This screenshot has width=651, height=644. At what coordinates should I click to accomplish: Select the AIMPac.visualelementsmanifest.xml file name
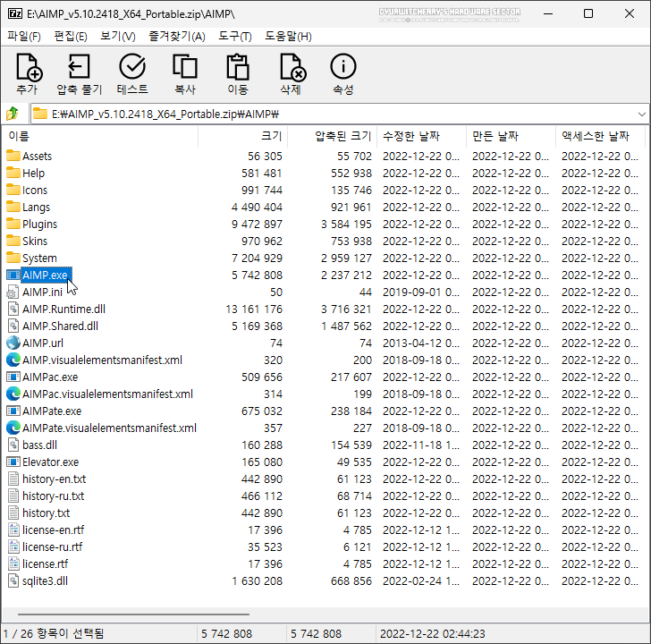click(x=107, y=394)
